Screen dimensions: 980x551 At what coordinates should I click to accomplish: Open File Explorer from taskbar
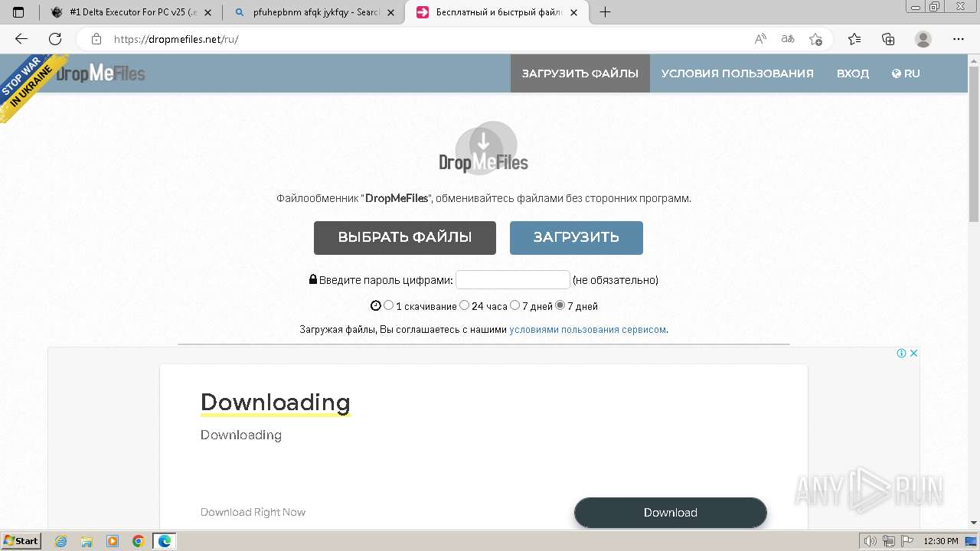(x=87, y=541)
